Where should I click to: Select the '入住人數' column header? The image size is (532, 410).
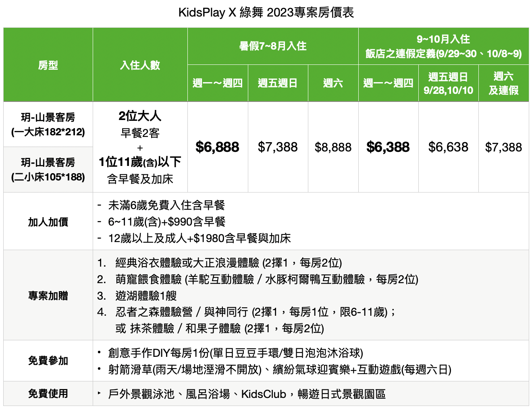[140, 65]
